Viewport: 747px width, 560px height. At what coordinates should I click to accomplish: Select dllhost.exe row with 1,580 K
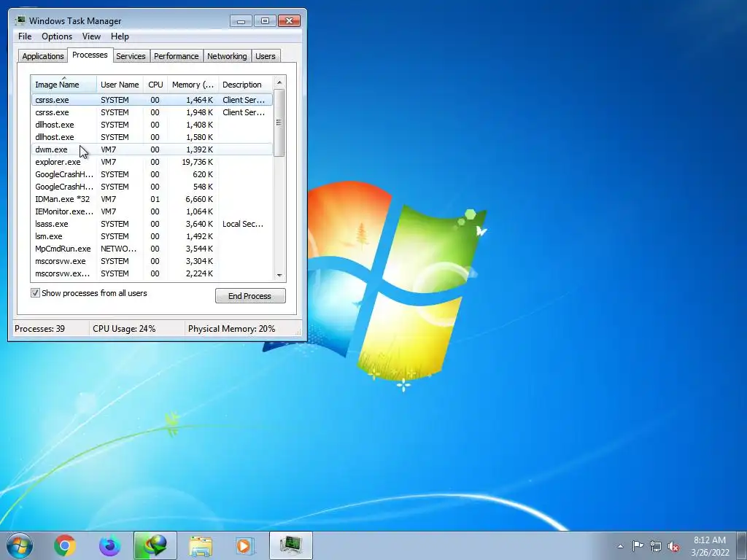pos(152,137)
